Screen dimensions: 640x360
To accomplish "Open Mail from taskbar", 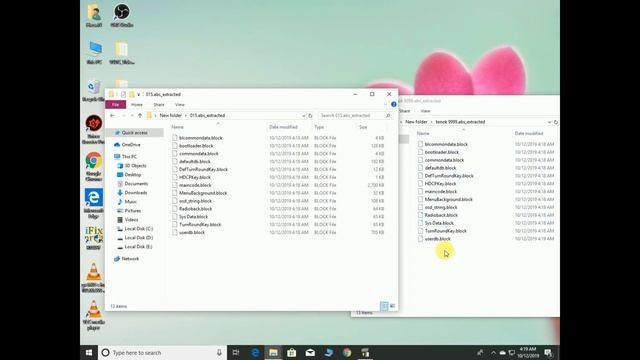I will coord(310,353).
